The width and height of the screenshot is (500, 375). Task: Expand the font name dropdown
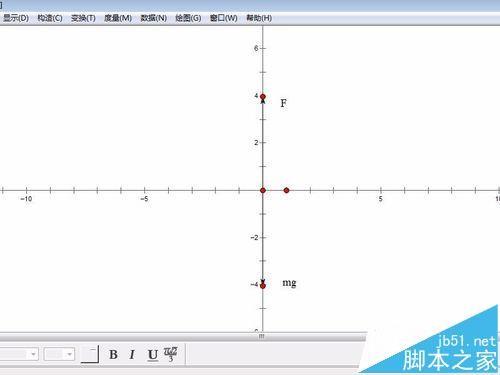pyautogui.click(x=33, y=354)
